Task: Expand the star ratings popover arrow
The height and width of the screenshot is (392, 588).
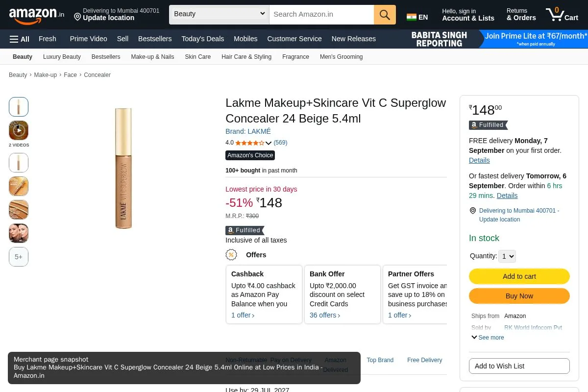Action: (x=269, y=143)
